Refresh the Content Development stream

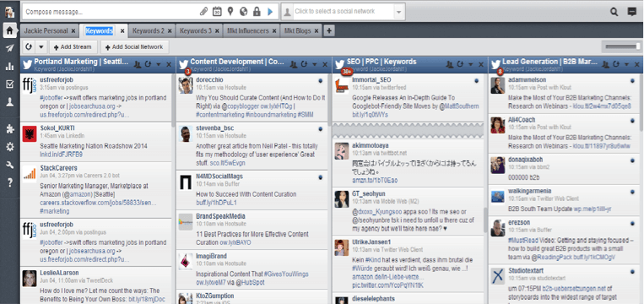point(304,64)
